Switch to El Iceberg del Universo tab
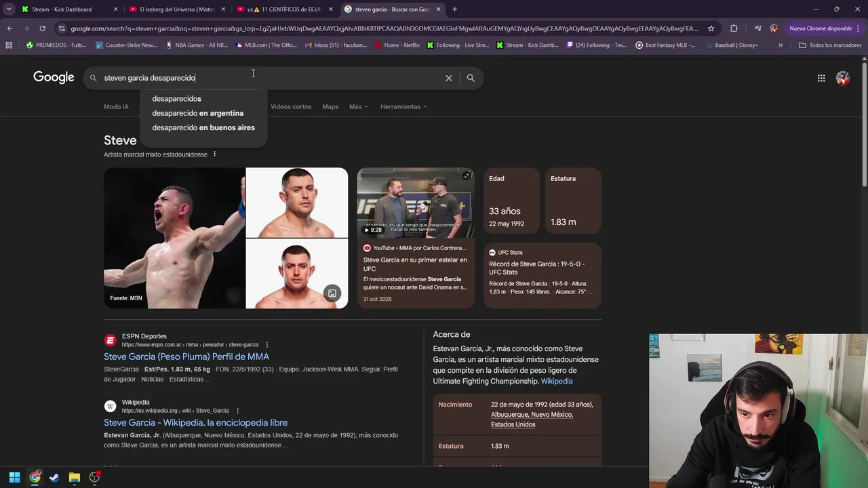Image resolution: width=868 pixels, height=488 pixels. tap(176, 9)
